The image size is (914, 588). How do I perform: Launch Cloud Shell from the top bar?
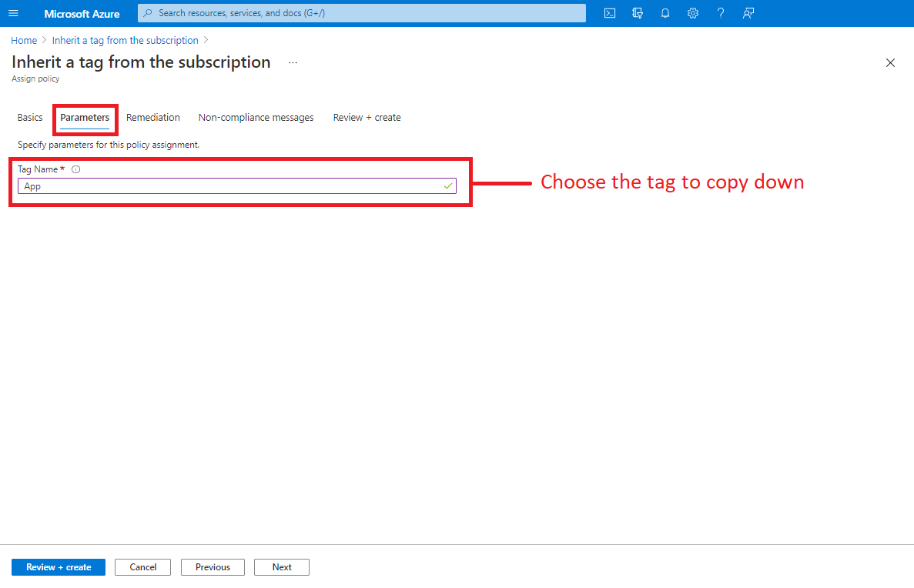point(609,13)
